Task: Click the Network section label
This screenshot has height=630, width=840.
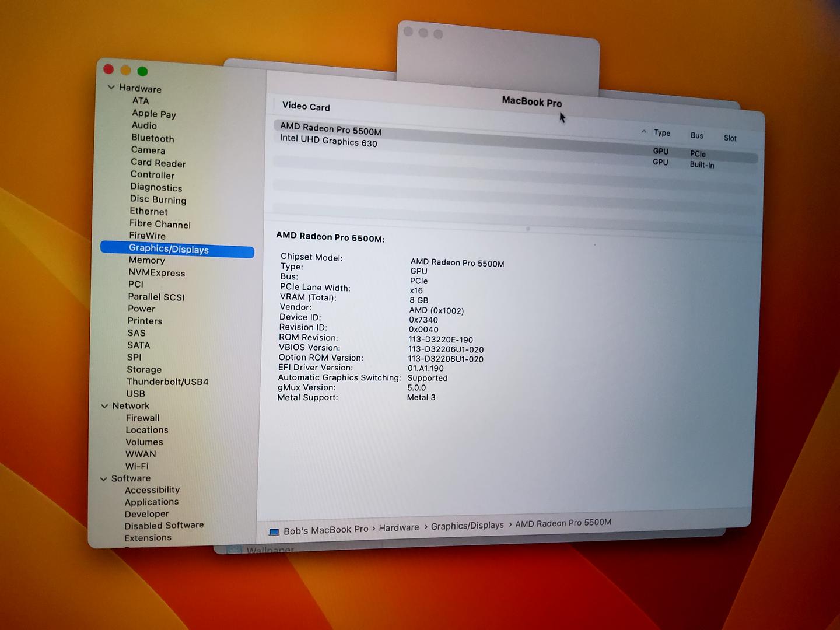Action: pyautogui.click(x=131, y=405)
